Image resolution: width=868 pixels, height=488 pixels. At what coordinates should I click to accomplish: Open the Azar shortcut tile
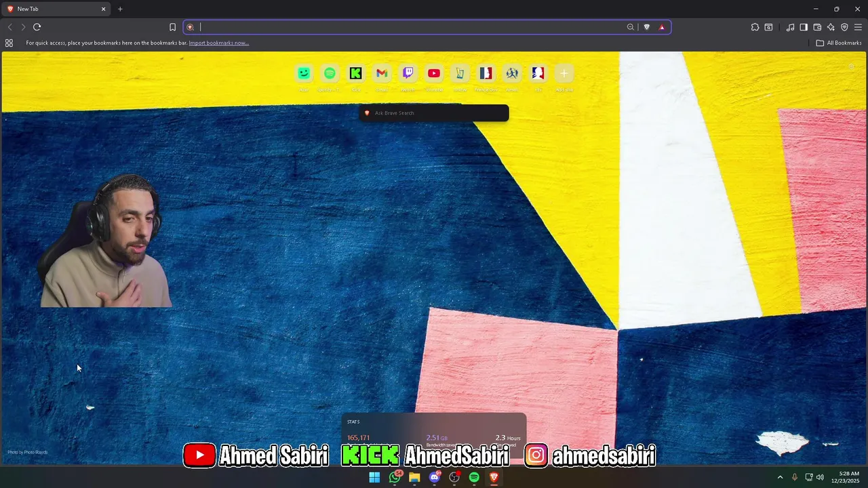[x=304, y=73]
